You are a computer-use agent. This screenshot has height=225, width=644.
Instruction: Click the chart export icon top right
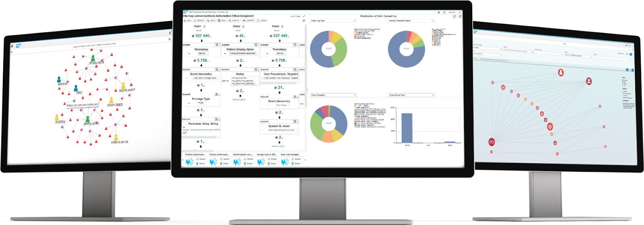point(454,16)
